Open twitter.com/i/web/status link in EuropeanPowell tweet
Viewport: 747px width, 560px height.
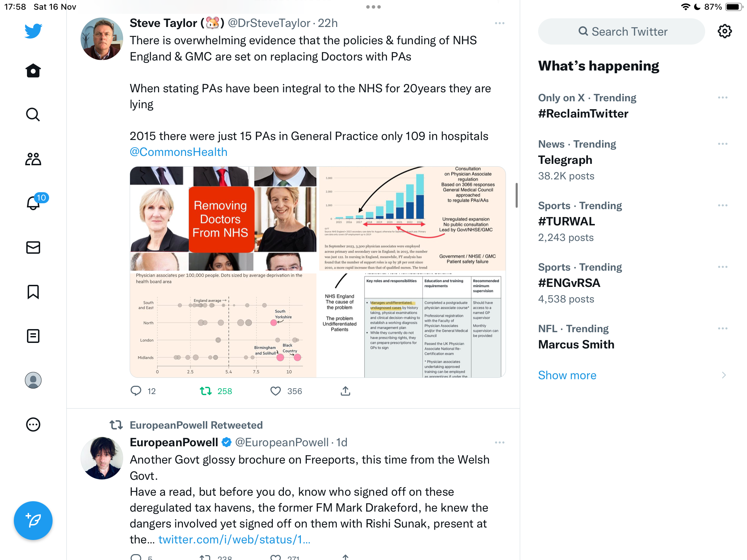click(x=234, y=540)
